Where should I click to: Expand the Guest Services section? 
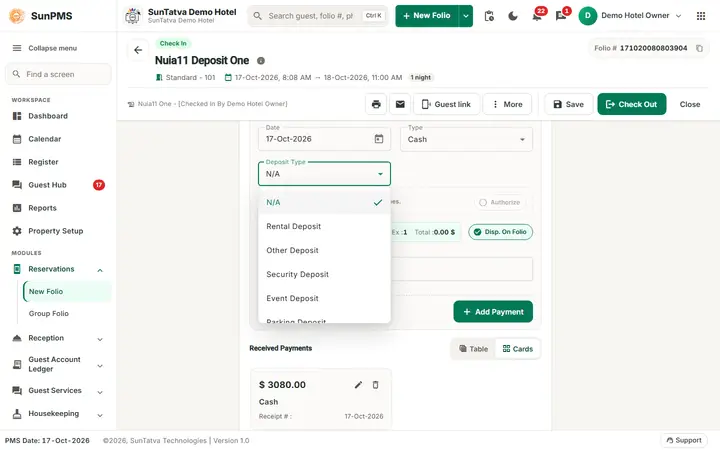(x=100, y=392)
